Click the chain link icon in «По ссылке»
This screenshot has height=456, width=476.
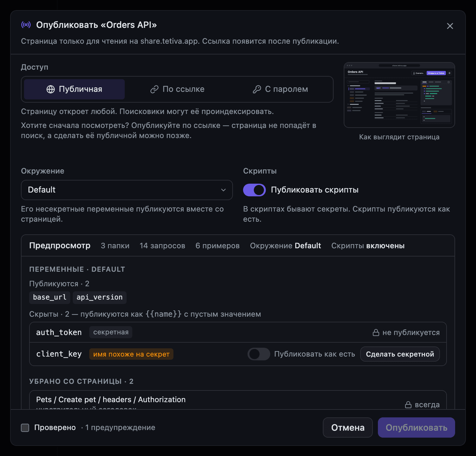point(154,89)
